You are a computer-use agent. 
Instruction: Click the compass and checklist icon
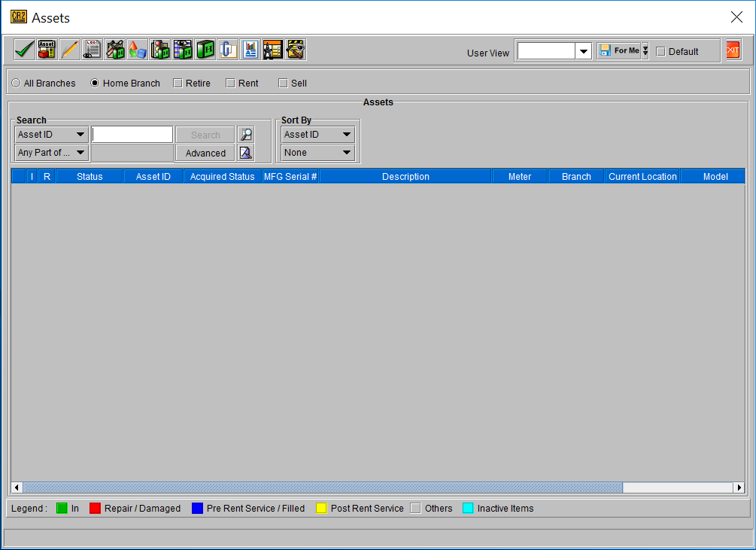273,50
